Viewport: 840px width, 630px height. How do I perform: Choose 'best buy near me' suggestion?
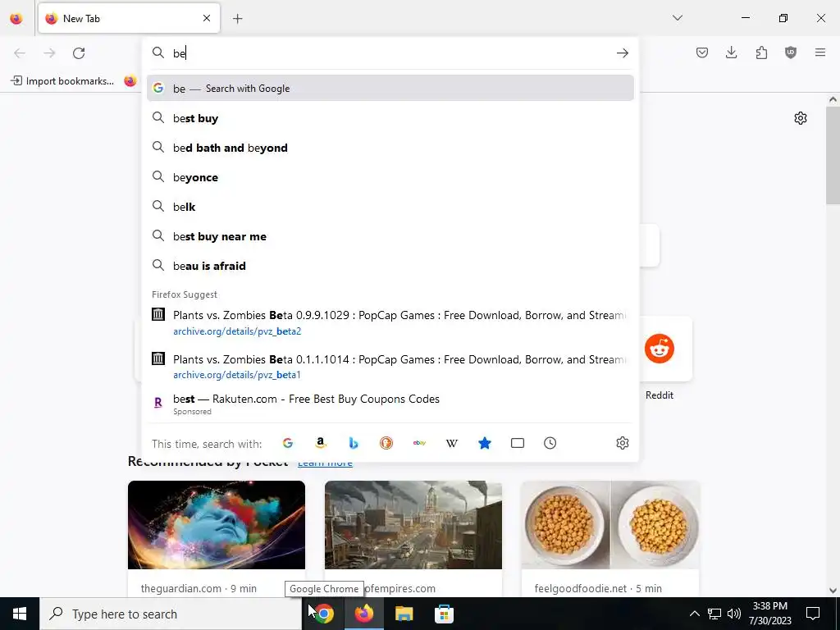(390, 236)
